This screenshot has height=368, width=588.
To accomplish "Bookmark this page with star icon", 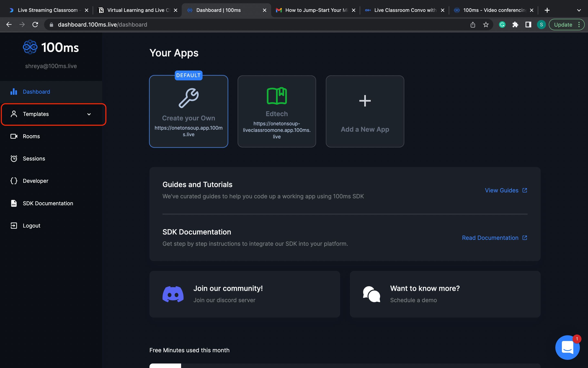I will point(486,25).
